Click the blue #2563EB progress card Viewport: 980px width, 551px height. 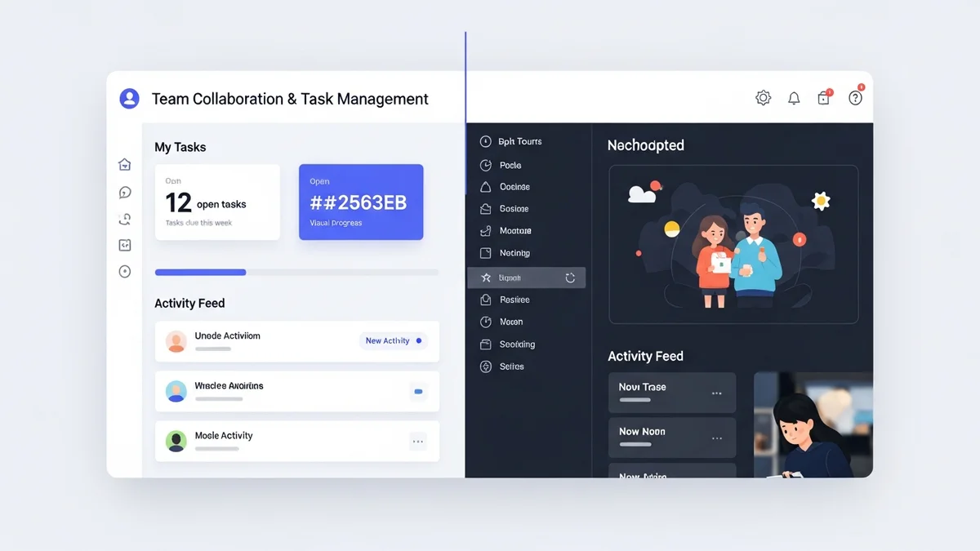361,202
